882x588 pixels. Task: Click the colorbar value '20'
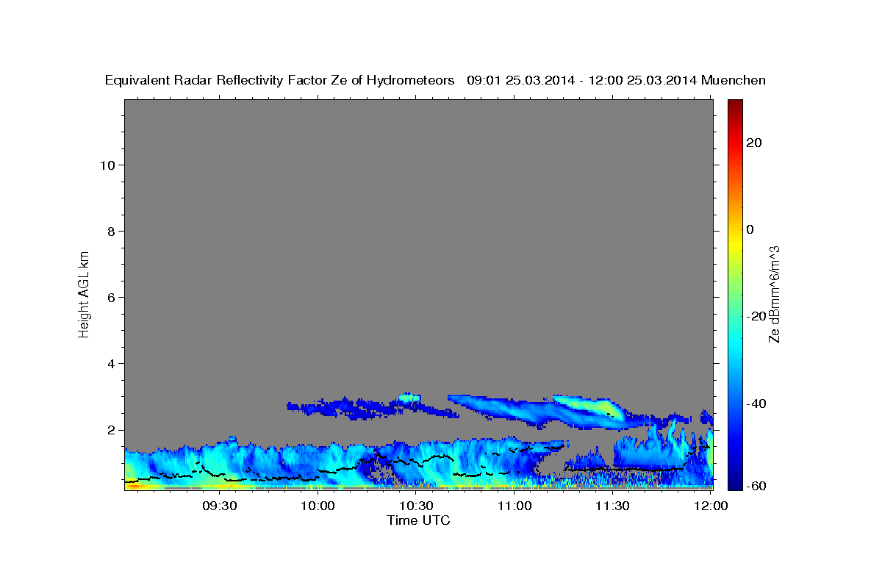click(753, 143)
